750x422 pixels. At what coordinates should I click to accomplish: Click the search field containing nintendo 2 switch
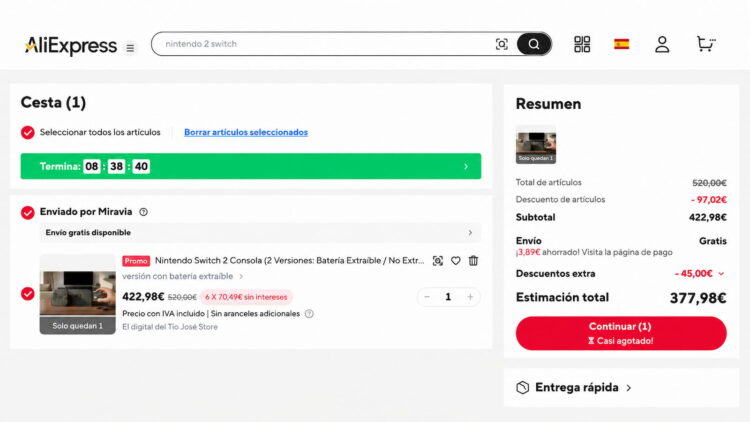(351, 44)
